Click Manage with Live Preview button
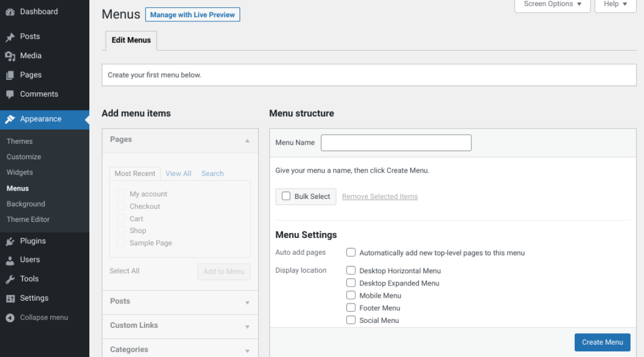This screenshot has width=644, height=357. [192, 15]
